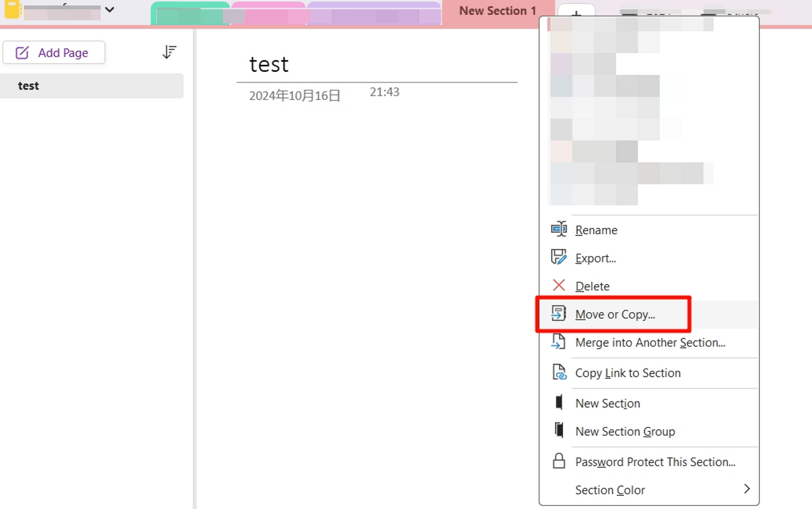Select the test page in page list

(x=92, y=86)
